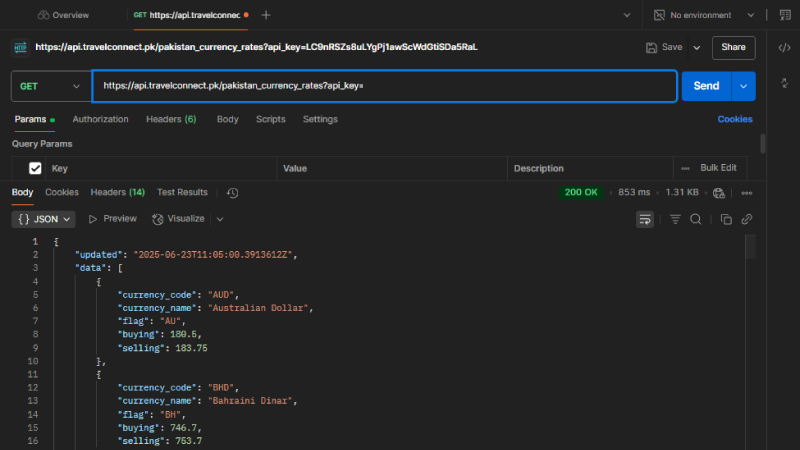Expand the Send options arrow
This screenshot has width=800, height=450.
(x=743, y=86)
